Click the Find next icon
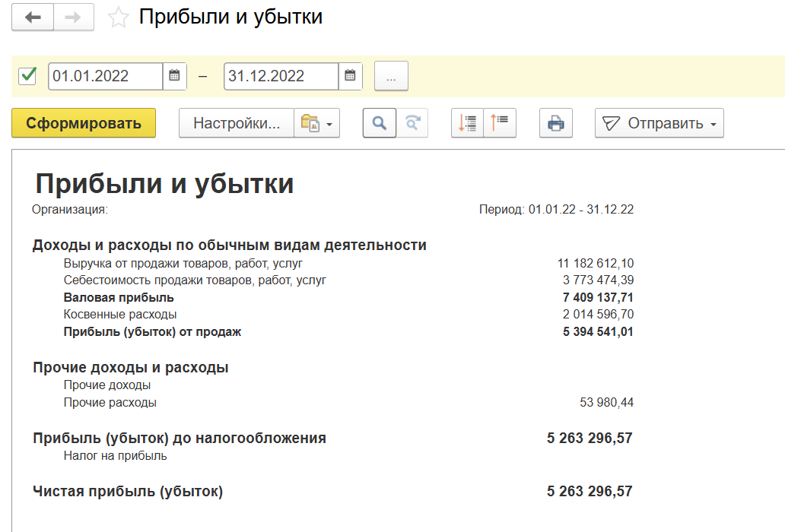 point(412,123)
